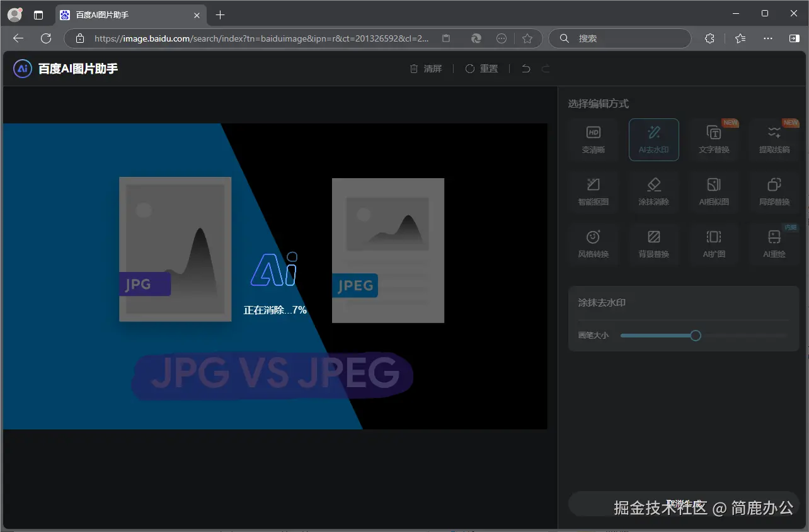
Task: Open the AI相似图 similar image tool
Action: [x=714, y=192]
